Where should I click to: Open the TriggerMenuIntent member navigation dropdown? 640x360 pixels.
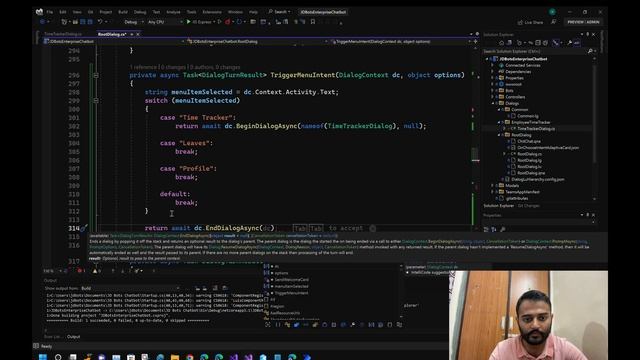pos(400,42)
